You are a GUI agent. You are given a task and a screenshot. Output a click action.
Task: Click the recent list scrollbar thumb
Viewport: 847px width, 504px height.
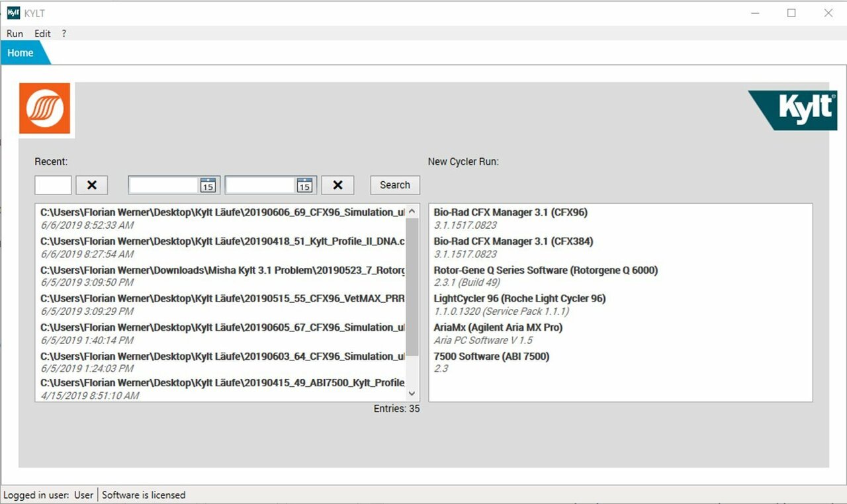pyautogui.click(x=412, y=286)
